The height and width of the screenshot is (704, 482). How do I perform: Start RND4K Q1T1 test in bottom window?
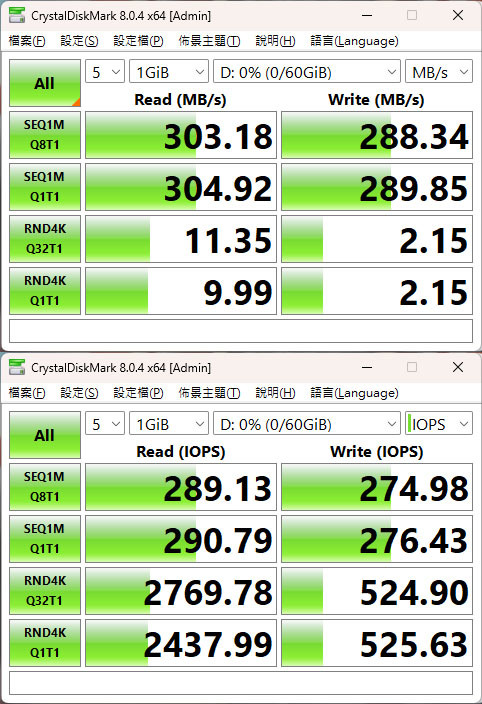(45, 643)
